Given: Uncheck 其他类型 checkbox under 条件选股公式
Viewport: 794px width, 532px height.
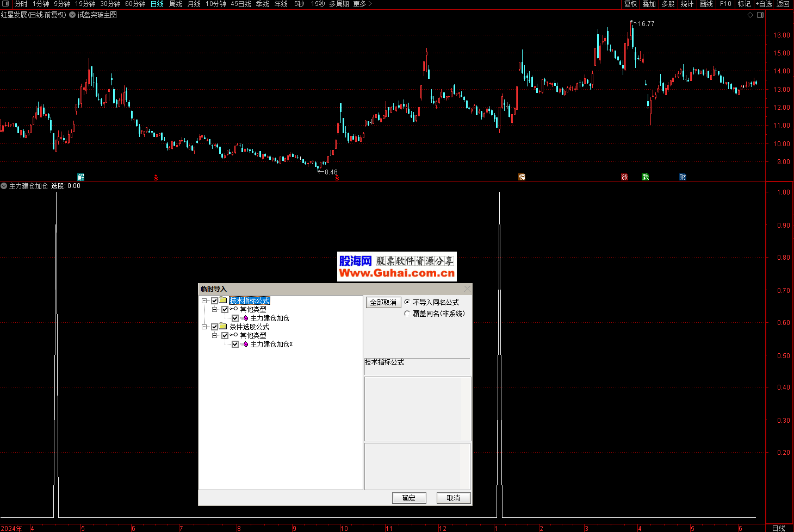Looking at the screenshot, I should [x=225, y=335].
